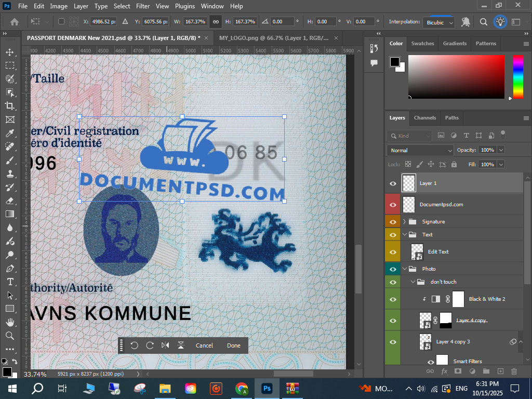
Task: Click the maintain aspect ratio link icon
Action: 215,22
